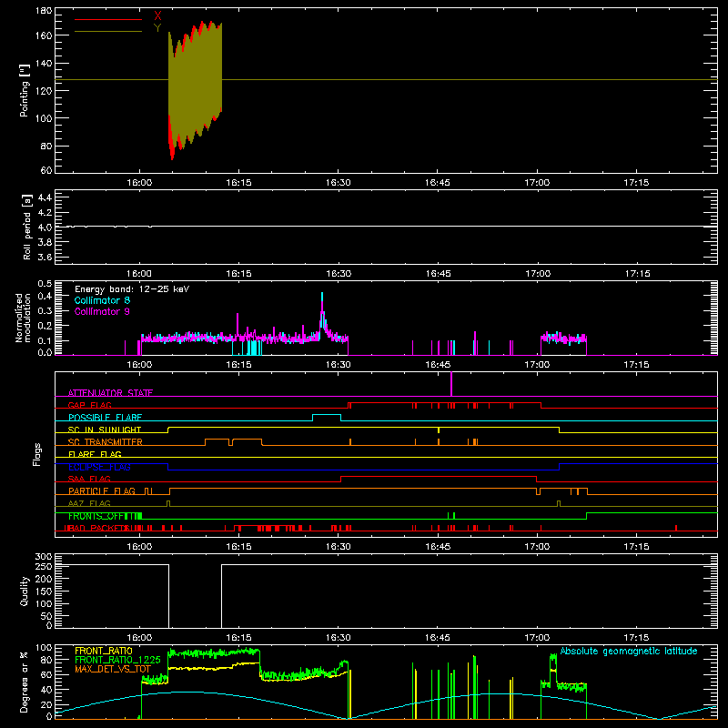Click the 16:45 time label under Flags plot

click(438, 547)
